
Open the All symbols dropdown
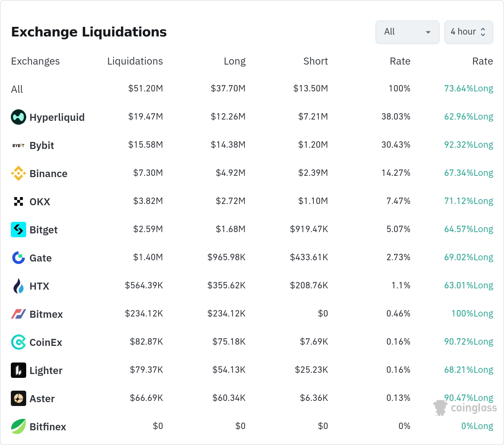pyautogui.click(x=407, y=32)
